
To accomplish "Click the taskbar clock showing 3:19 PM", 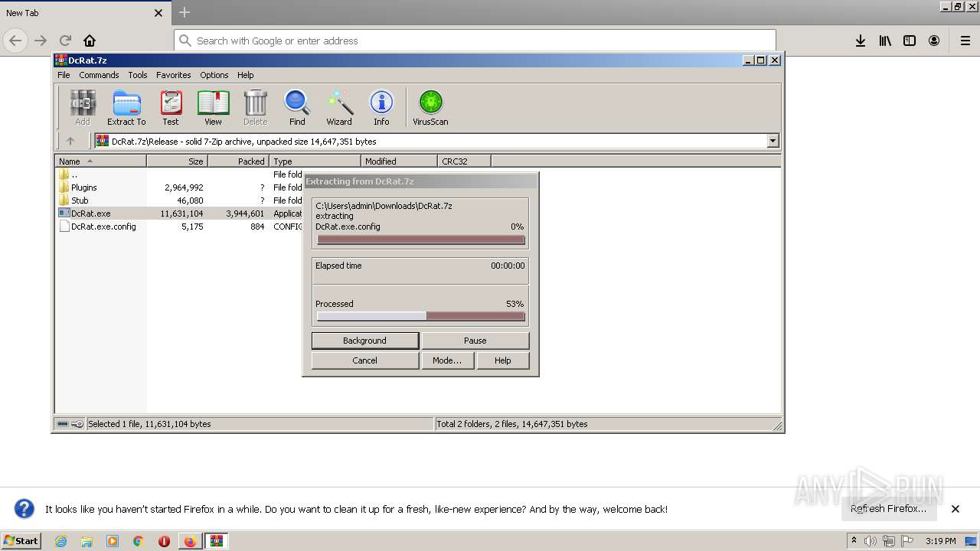I will (x=940, y=541).
